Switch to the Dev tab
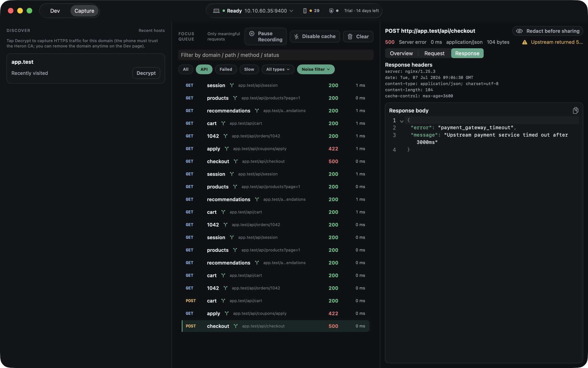Viewport: 588px width, 368px height. click(x=55, y=11)
